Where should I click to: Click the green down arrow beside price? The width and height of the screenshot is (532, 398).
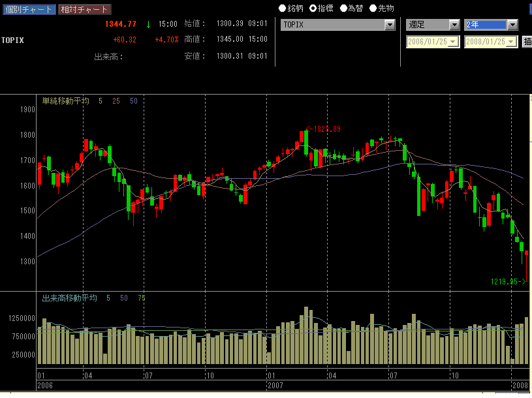pyautogui.click(x=148, y=24)
